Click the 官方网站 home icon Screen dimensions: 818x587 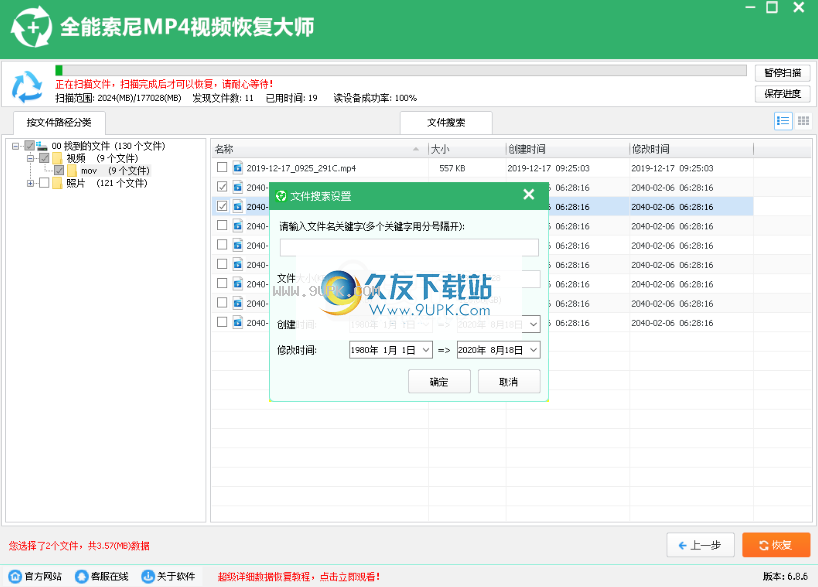coord(15,577)
